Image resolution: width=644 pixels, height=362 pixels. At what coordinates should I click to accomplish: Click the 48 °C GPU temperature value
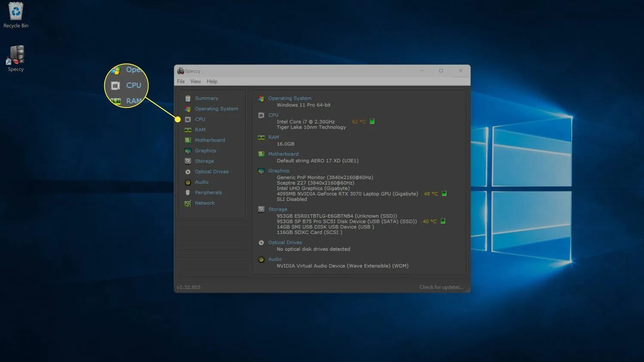(x=431, y=194)
